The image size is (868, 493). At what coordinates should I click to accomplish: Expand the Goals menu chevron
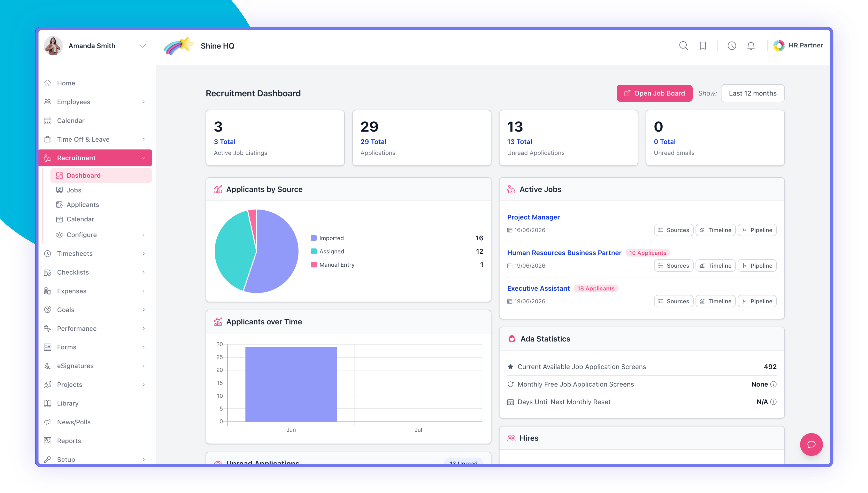(144, 309)
